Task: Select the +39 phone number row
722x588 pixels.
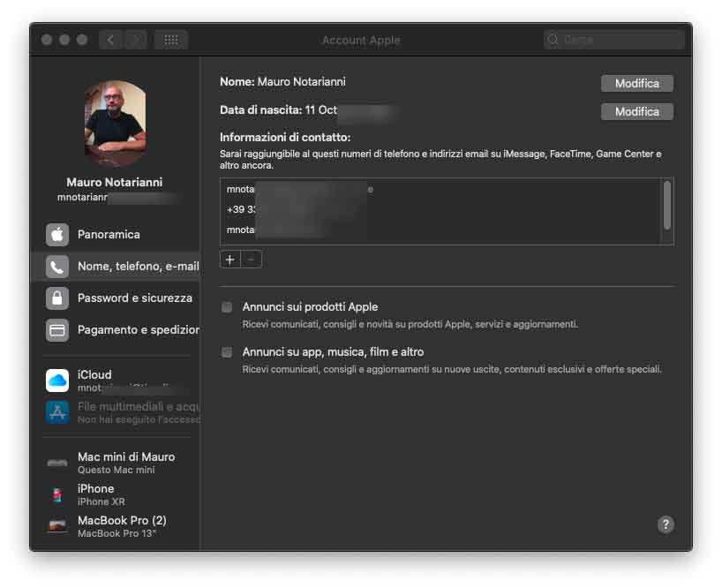Action: [x=440, y=209]
